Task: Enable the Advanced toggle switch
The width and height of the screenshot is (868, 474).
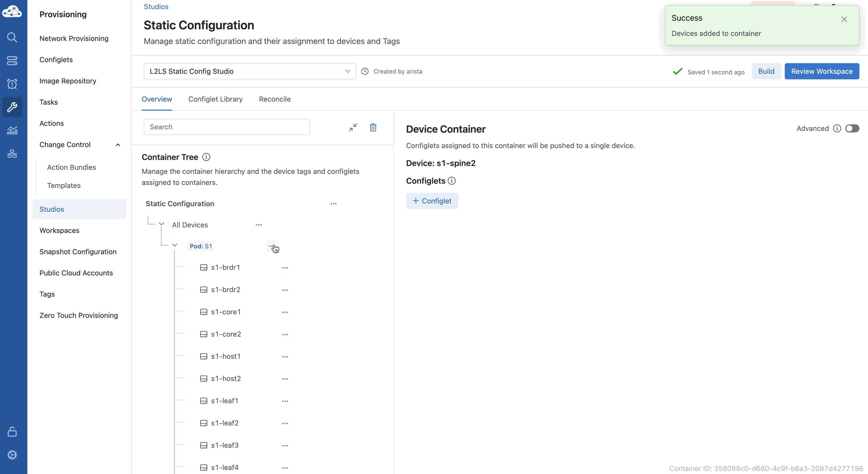Action: 852,128
